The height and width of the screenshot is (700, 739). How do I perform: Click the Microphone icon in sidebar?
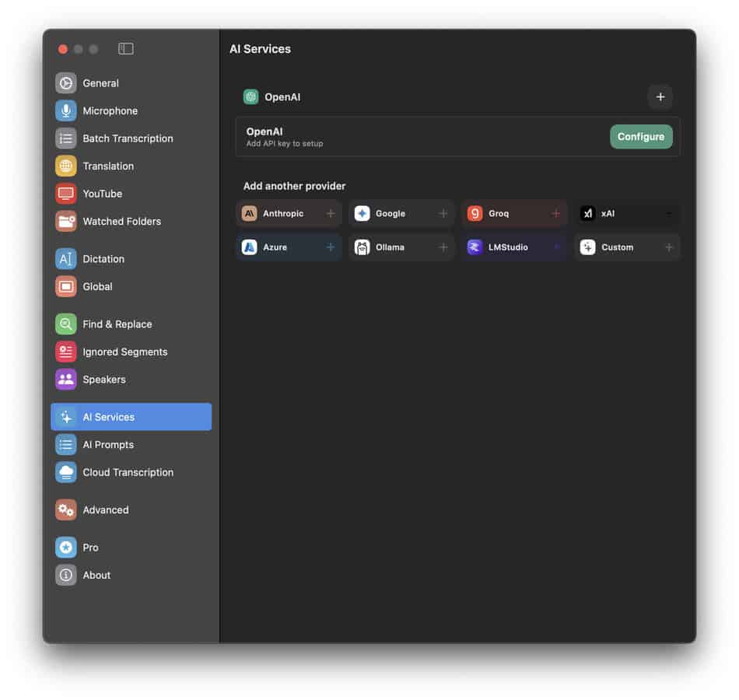tap(66, 111)
